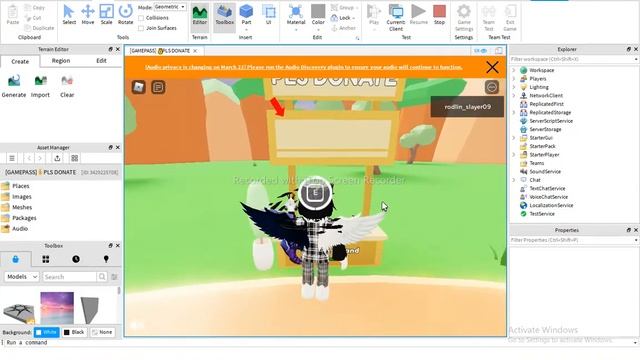This screenshot has width=640, height=360.
Task: Set Toolbox background to None
Action: pyautogui.click(x=102, y=332)
